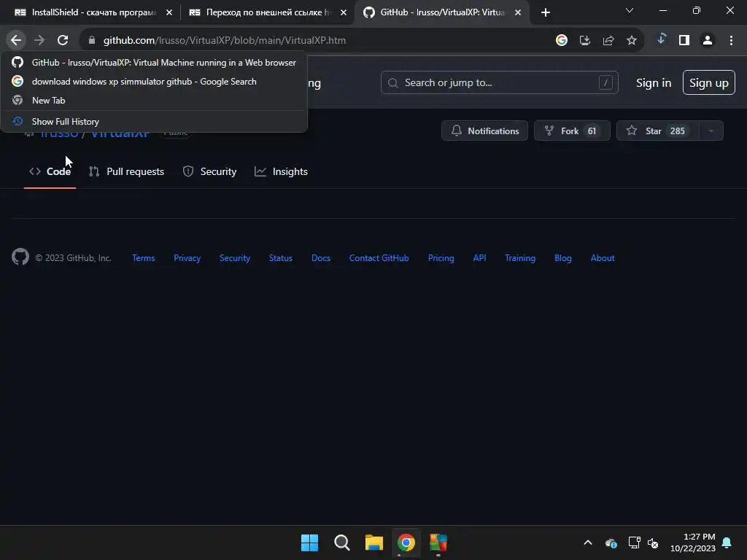Open the About footer link
The height and width of the screenshot is (560, 747).
603,258
